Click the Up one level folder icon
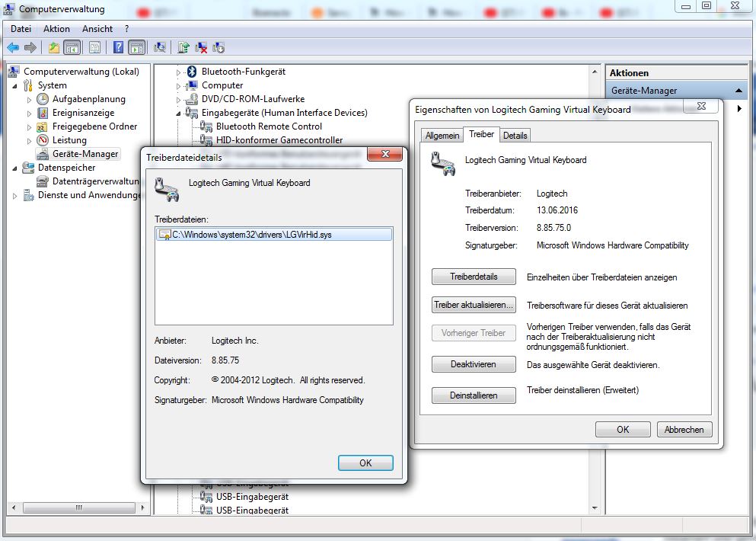The image size is (756, 541). tap(54, 47)
